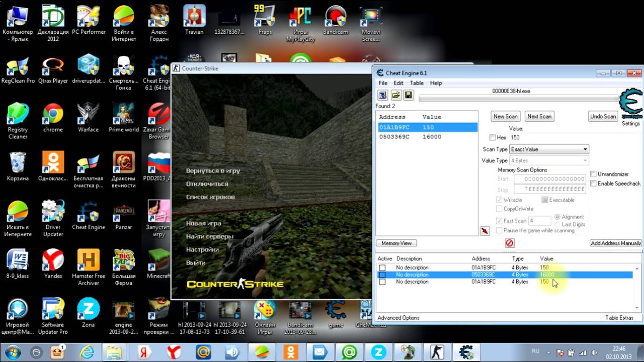Screen dimensions: 644x362
Task: Switch to Counter-Strike in the taskbar
Action: coord(437,352)
